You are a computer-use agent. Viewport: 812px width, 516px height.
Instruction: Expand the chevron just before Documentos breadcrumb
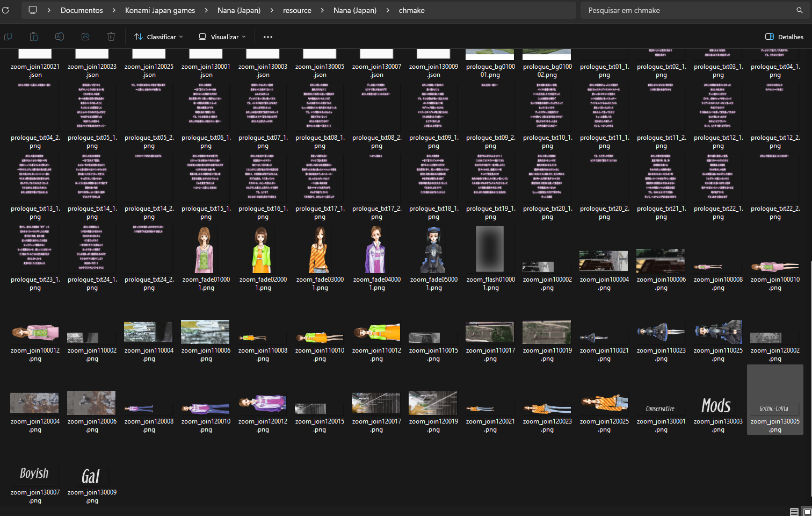[49, 10]
